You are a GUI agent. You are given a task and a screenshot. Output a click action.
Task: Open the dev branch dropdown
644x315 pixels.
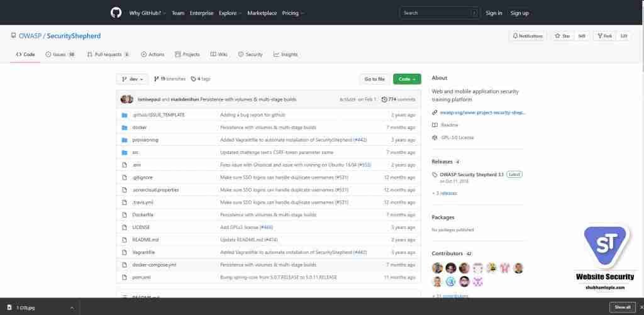click(132, 79)
